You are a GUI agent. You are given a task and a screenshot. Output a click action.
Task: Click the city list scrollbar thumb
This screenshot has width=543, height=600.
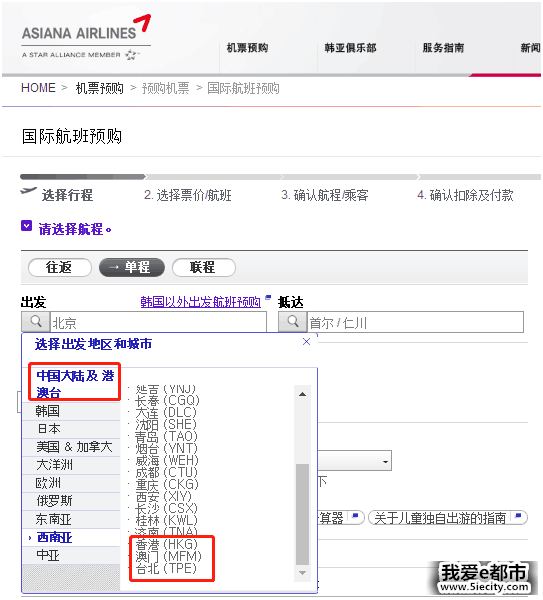(x=302, y=514)
